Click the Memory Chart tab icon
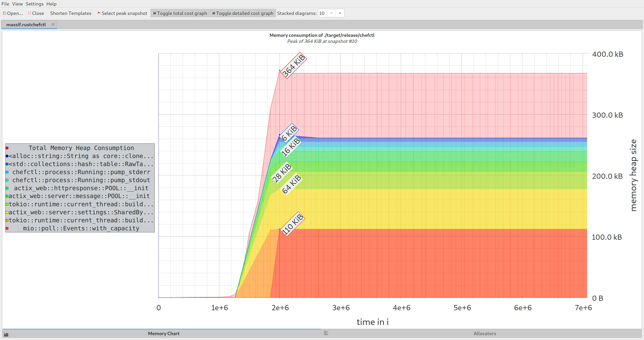The height and width of the screenshot is (340, 644). pyautogui.click(x=6, y=334)
